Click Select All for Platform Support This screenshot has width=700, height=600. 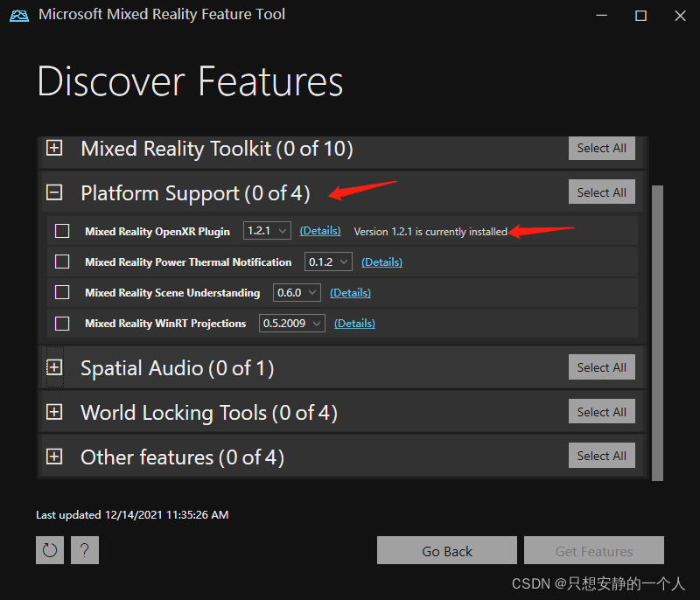click(x=601, y=192)
